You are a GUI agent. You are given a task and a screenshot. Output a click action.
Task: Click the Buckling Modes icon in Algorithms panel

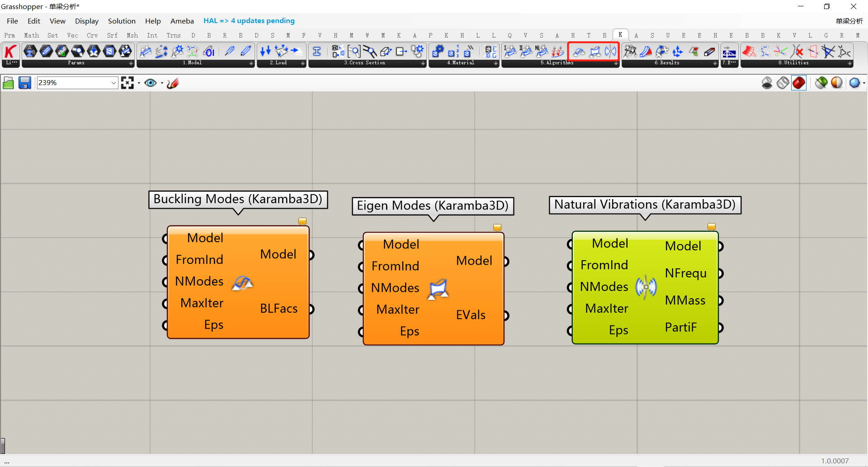pos(579,52)
